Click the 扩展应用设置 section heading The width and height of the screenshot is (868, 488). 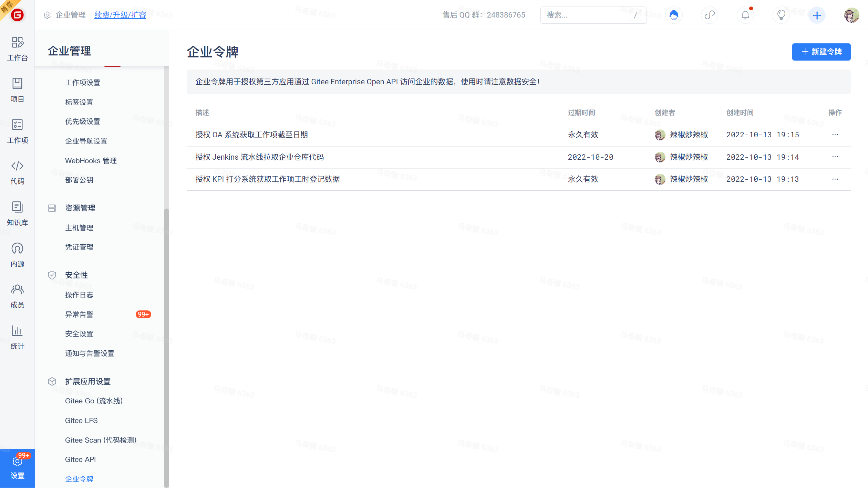point(88,382)
